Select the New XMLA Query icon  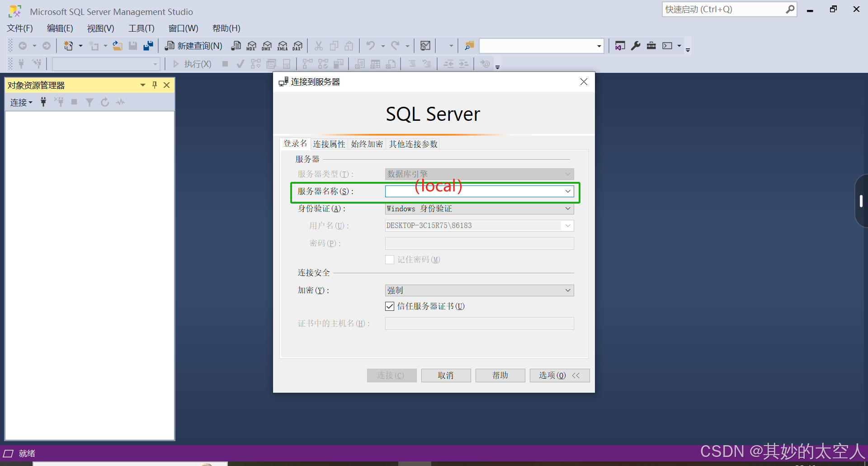click(282, 45)
